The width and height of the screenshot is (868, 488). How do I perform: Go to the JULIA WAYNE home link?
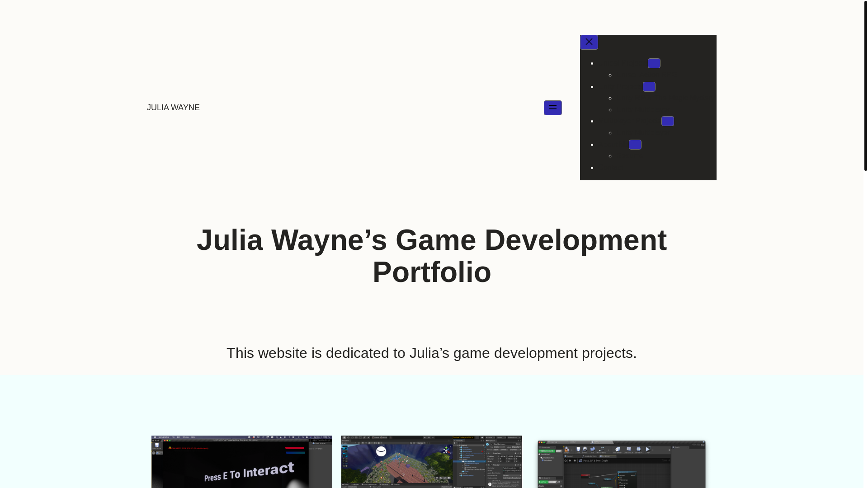[x=173, y=108]
